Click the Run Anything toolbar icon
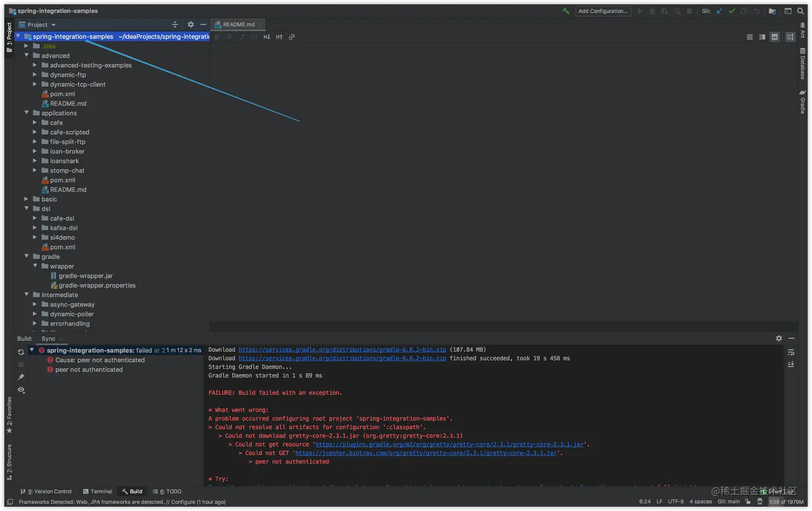812x511 pixels. (788, 11)
